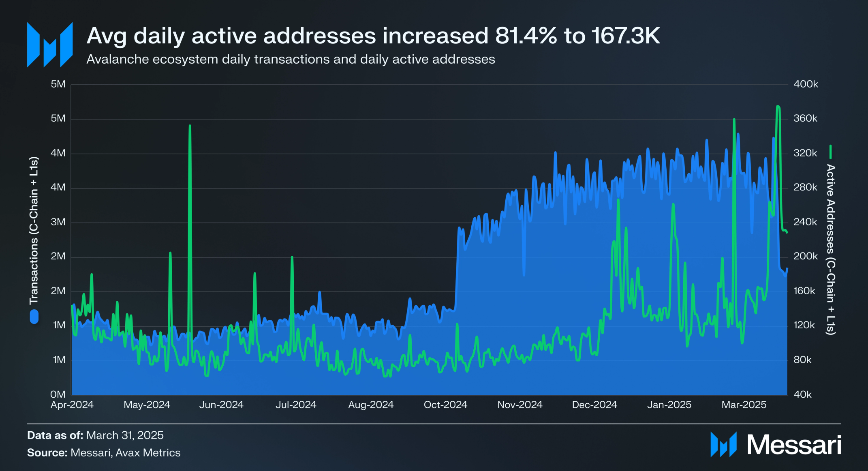Click the Data as of March 31, 2025 text
Image resolution: width=868 pixels, height=471 pixels.
(x=95, y=435)
